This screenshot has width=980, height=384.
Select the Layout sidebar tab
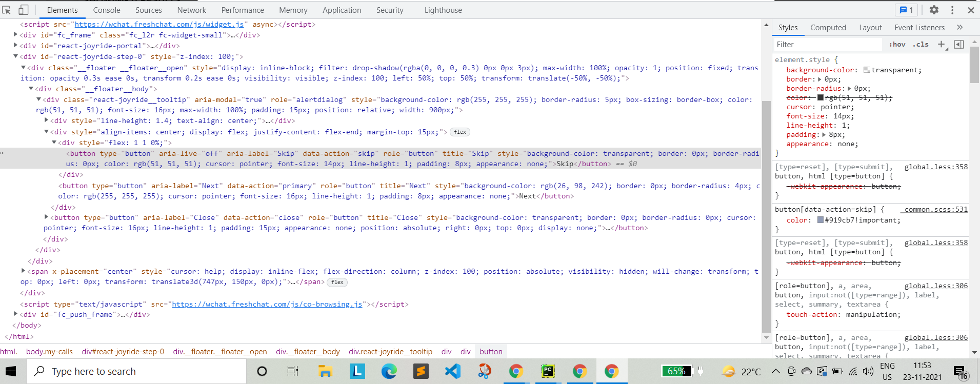(870, 28)
